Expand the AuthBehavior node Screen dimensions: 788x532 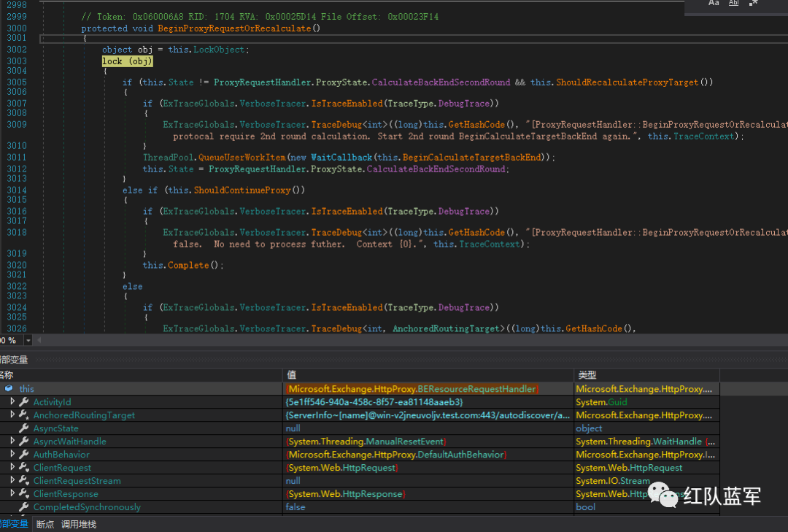coord(12,454)
